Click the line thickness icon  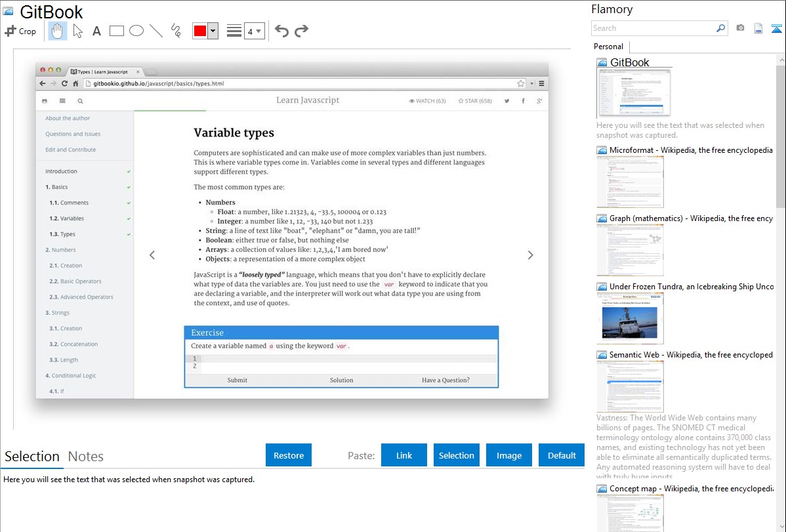tap(234, 31)
